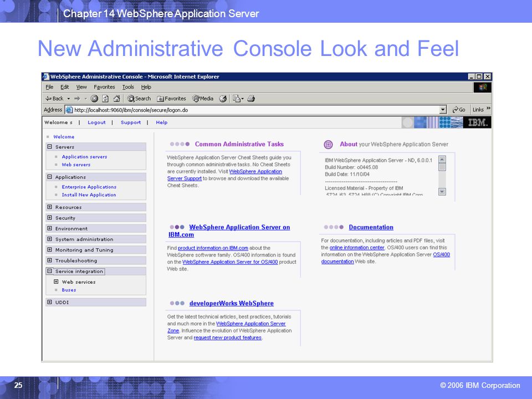This screenshot has height=399, width=532.
Task: Expand the System administration section
Action: pos(50,239)
